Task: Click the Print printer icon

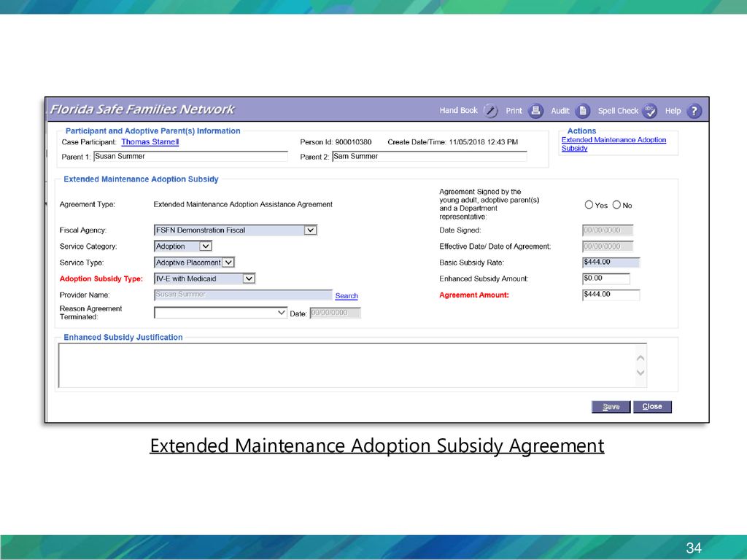Action: click(x=535, y=111)
